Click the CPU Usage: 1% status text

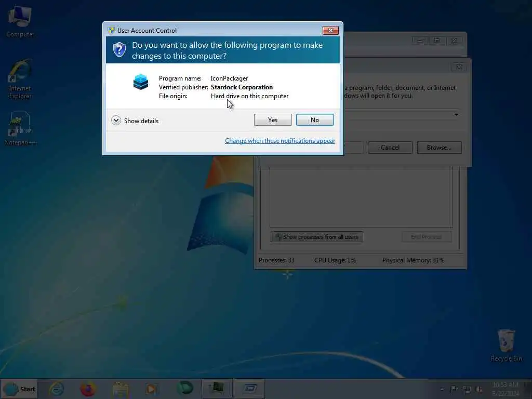(x=335, y=260)
